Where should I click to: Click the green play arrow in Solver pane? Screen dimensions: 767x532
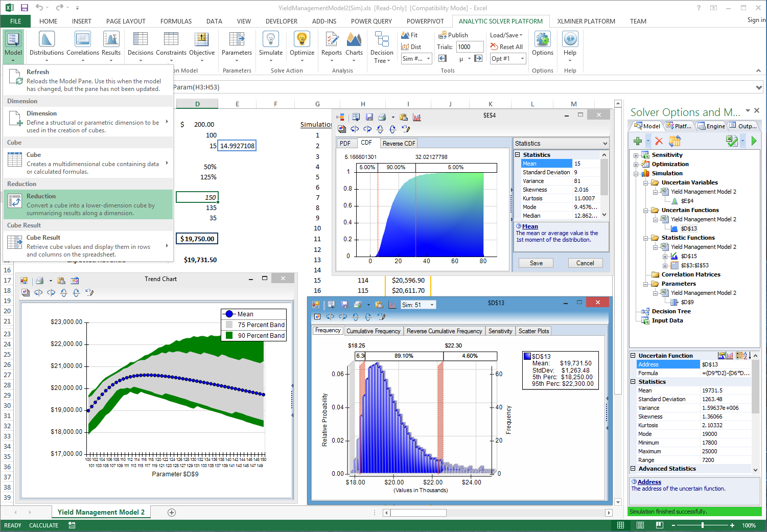point(754,141)
